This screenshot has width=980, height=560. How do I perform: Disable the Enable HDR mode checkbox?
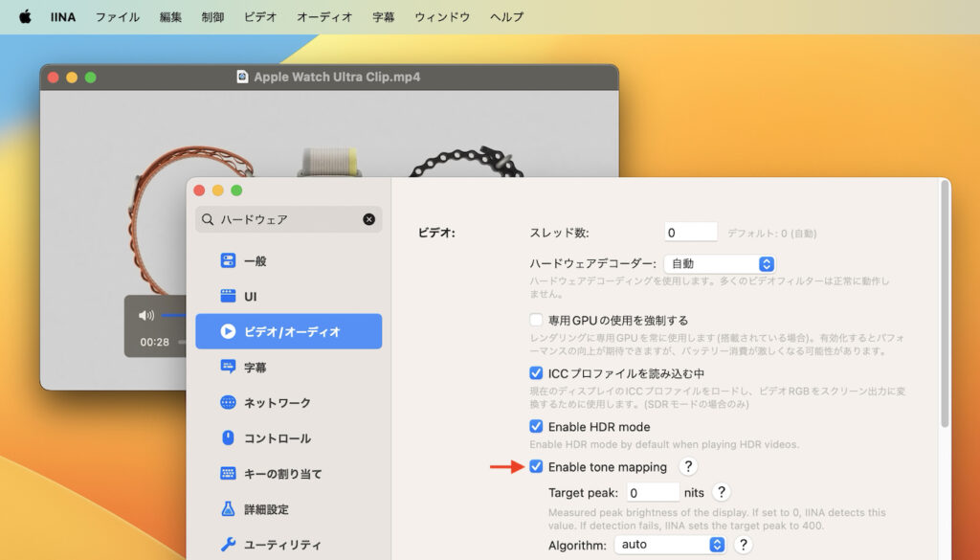pos(537,427)
